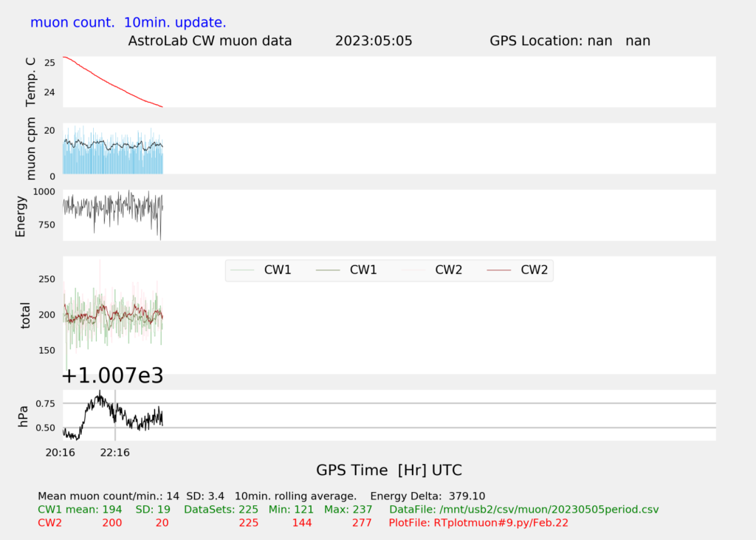756x540 pixels.
Task: Click the red CW2 max value '277'
Action: pyautogui.click(x=362, y=523)
